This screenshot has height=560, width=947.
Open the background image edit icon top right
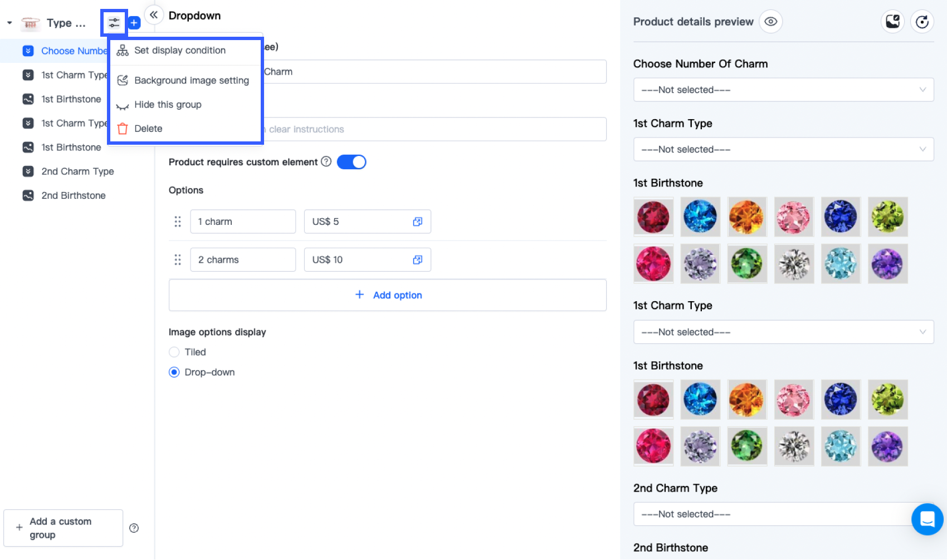pyautogui.click(x=892, y=21)
